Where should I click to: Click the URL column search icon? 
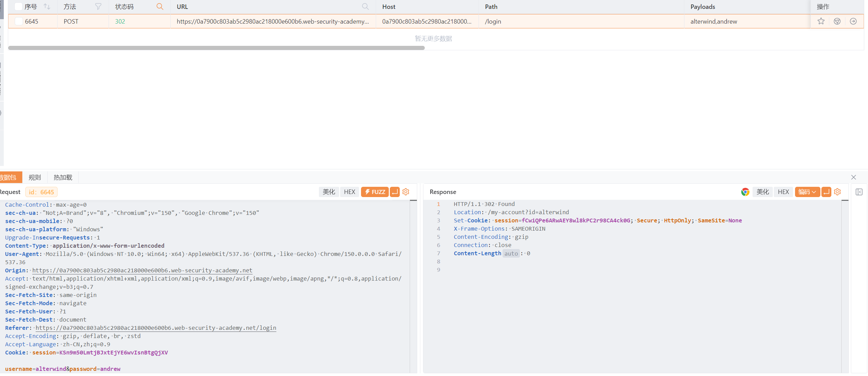coord(365,7)
